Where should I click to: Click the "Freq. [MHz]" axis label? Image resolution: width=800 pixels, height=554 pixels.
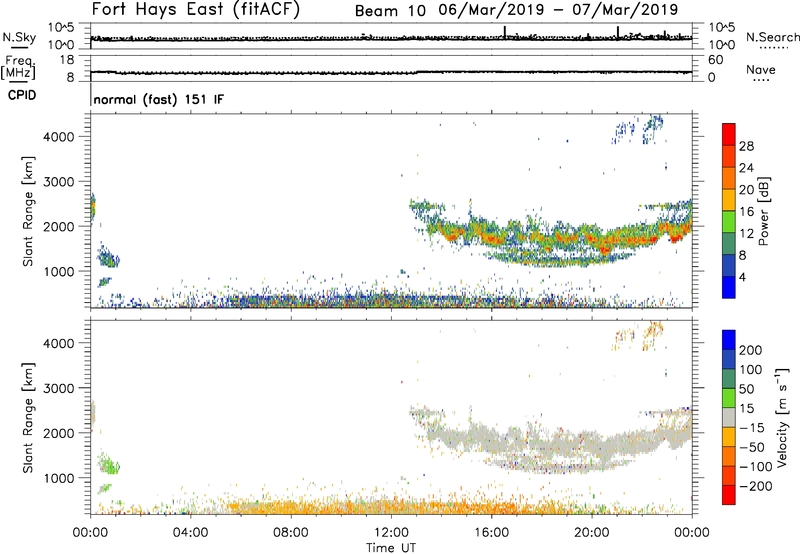point(18,67)
